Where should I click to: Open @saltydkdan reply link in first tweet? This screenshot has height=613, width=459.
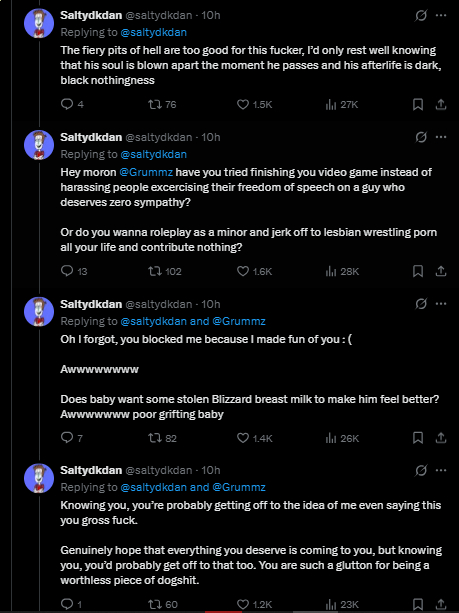click(x=154, y=32)
